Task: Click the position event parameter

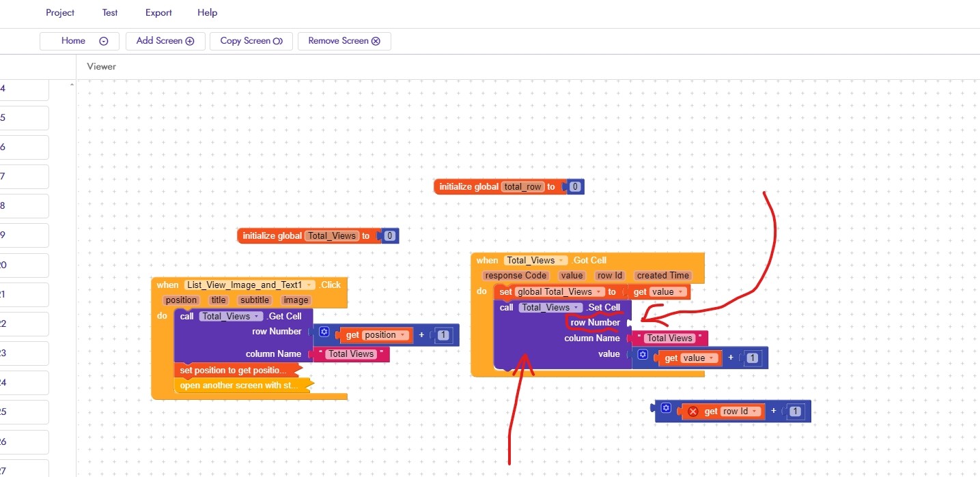Action: (x=181, y=300)
